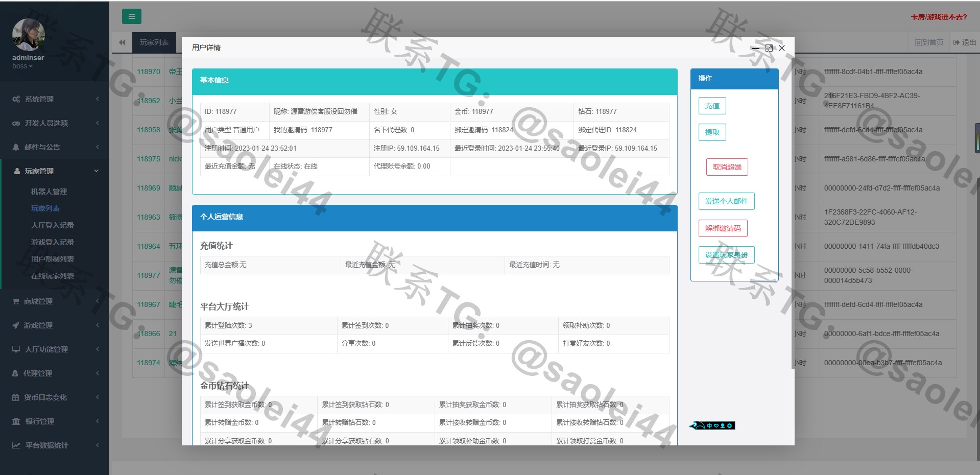The height and width of the screenshot is (475, 980).
Task: Open 在线玩家列表 in the sidebar
Action: click(x=53, y=276)
